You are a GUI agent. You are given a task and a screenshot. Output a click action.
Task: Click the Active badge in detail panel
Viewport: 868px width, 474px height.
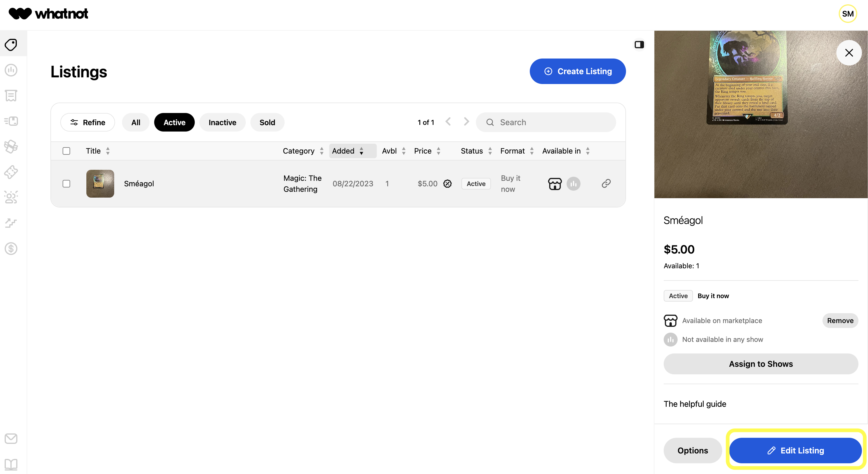[678, 296]
